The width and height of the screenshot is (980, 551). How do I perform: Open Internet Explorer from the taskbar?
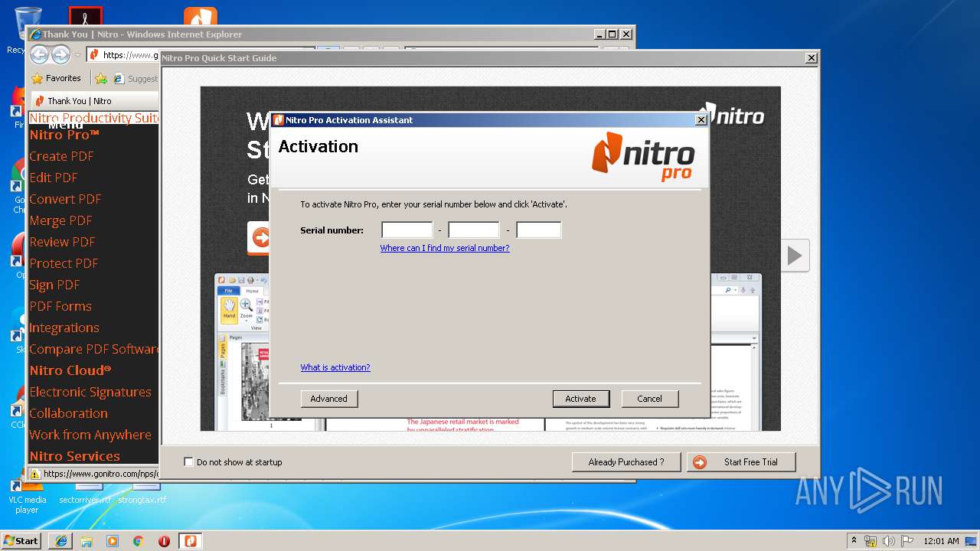tap(60, 541)
